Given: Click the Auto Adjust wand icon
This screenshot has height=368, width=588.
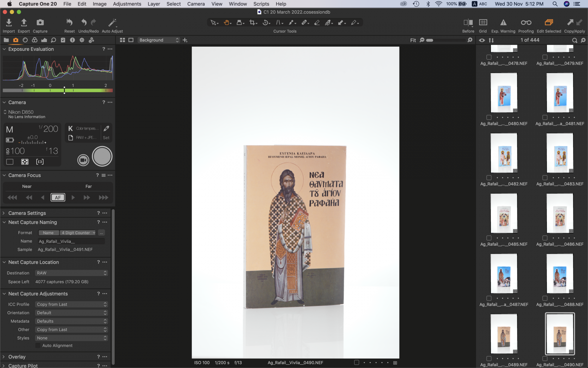Looking at the screenshot, I should tap(112, 22).
